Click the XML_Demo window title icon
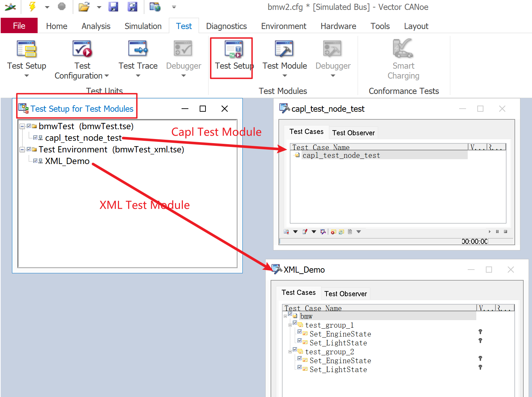The image size is (532, 397). [277, 269]
